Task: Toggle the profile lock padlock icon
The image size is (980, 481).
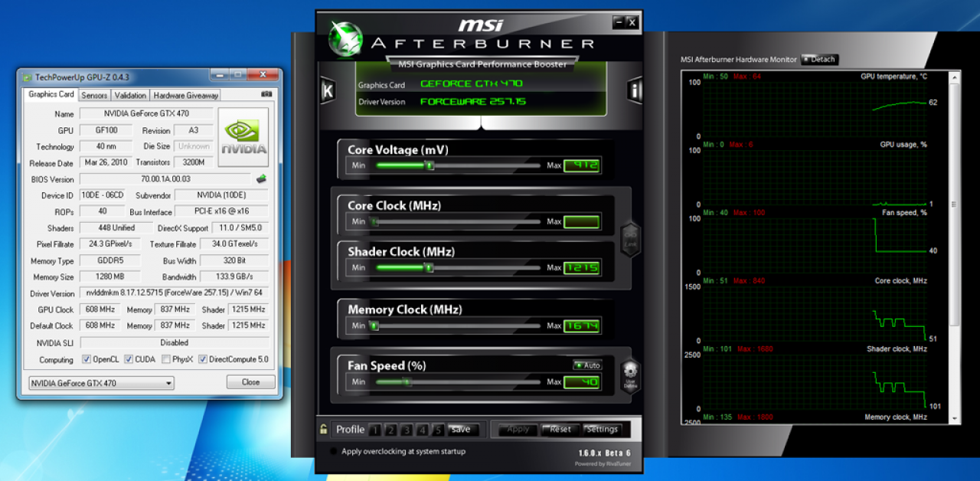Action: (324, 430)
